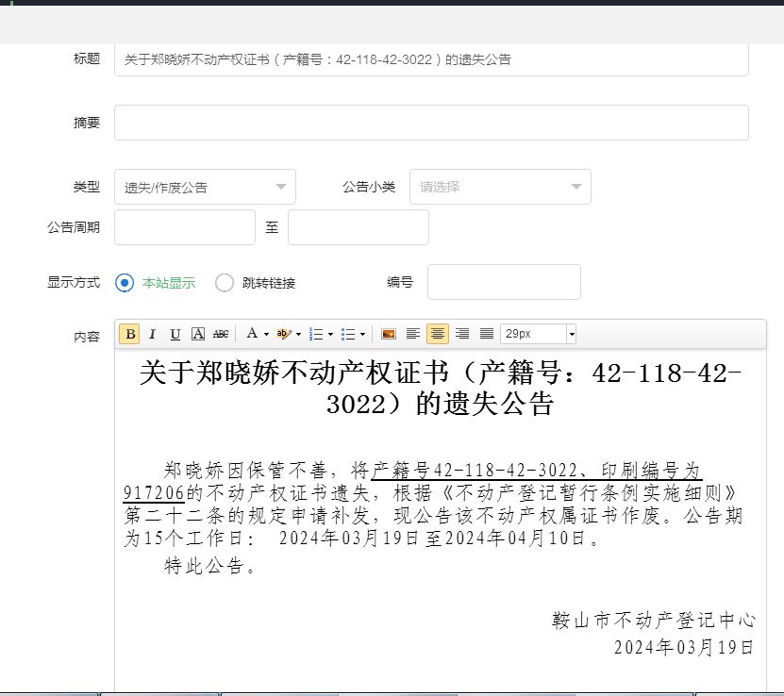
Task: Open font color dropdown arrow
Action: (266, 334)
